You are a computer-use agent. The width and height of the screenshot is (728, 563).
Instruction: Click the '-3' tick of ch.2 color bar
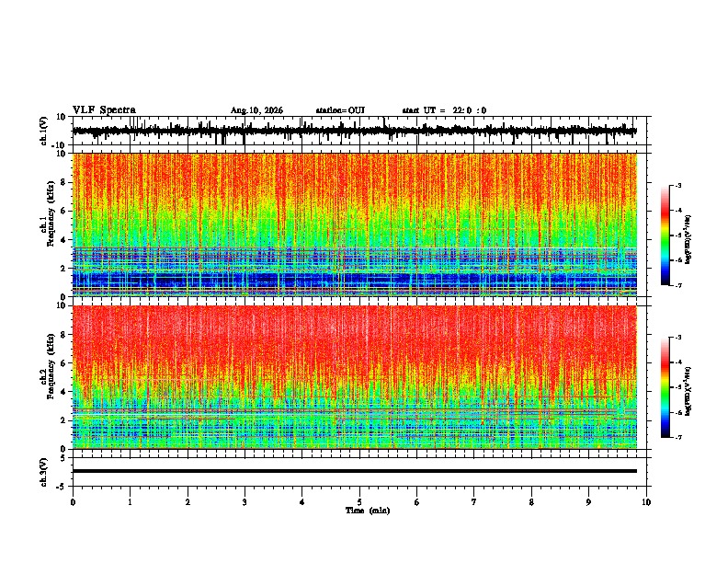[677, 338]
